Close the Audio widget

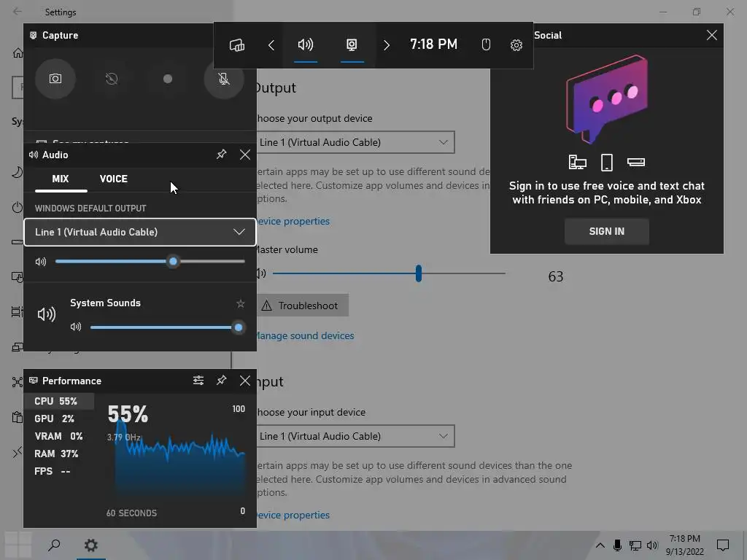[x=245, y=155]
